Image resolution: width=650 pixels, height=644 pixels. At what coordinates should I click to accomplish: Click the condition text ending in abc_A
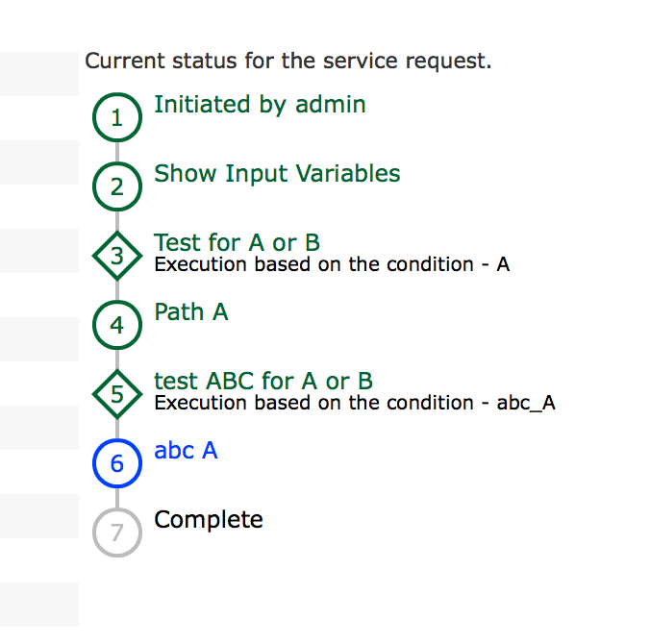click(355, 403)
